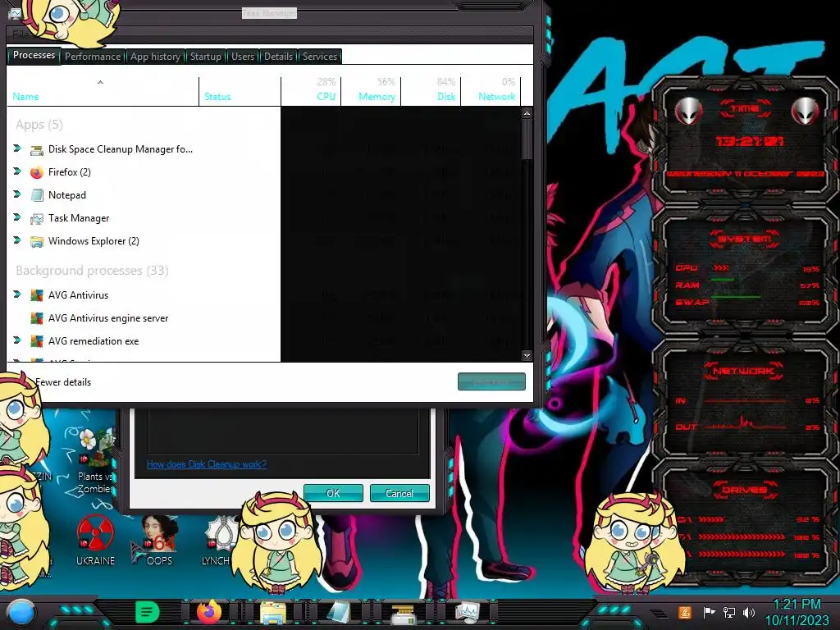Open the Startup tab
The height and width of the screenshot is (630, 840).
coord(206,57)
